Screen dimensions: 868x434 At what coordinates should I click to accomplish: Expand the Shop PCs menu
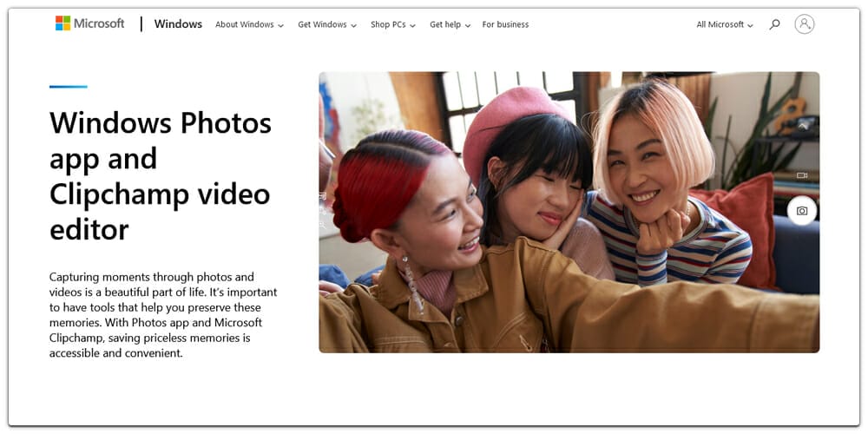click(393, 25)
